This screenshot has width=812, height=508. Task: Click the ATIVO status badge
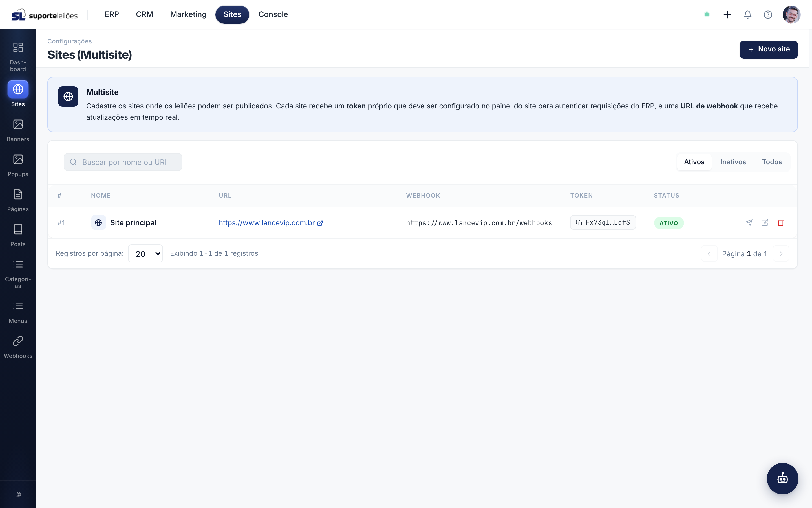pyautogui.click(x=668, y=223)
